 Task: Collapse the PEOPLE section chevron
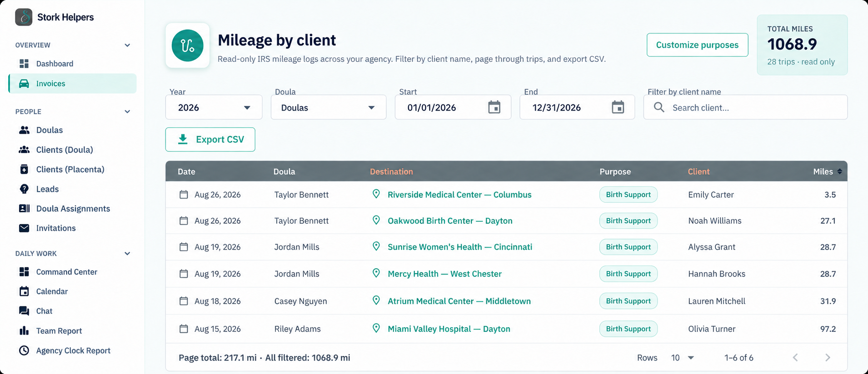point(127,111)
